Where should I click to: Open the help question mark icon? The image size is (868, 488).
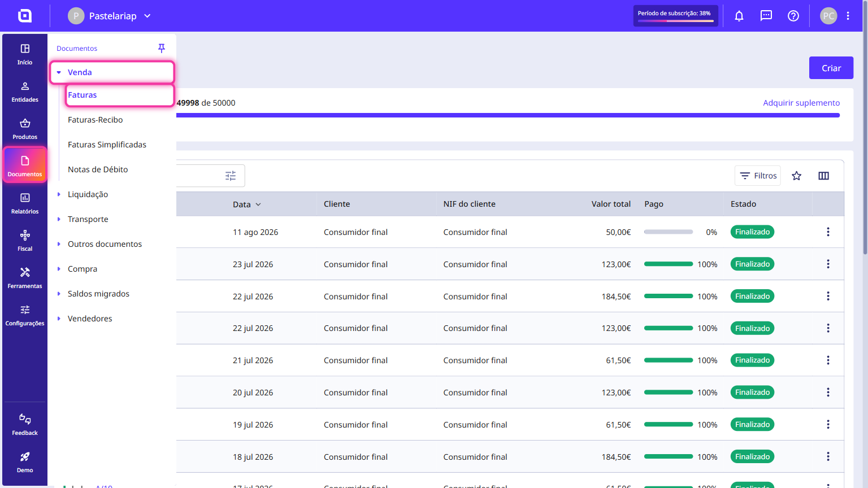tap(793, 16)
